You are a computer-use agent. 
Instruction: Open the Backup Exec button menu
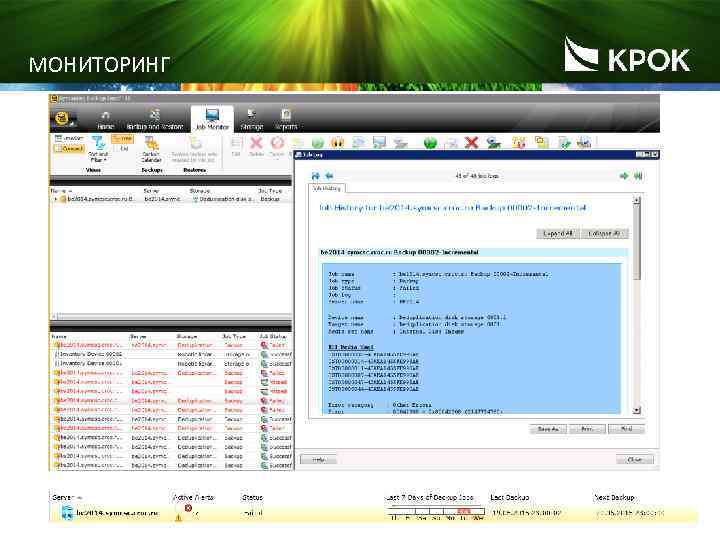tap(62, 119)
